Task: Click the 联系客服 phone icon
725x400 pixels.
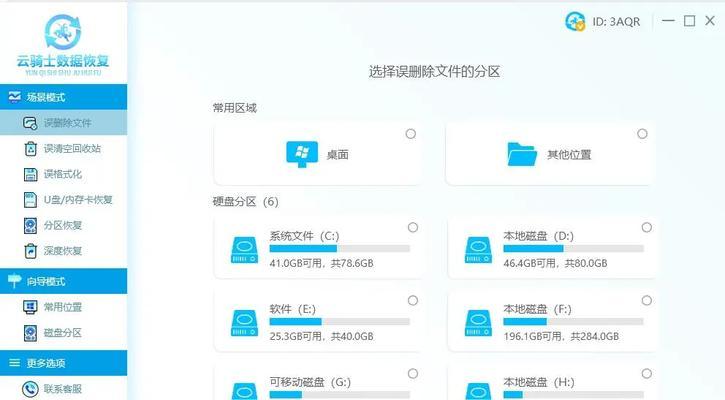Action: tap(30, 389)
